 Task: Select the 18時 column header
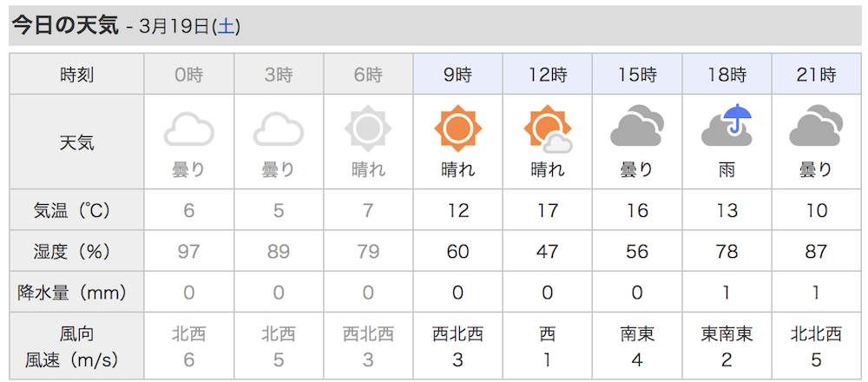coord(727,74)
